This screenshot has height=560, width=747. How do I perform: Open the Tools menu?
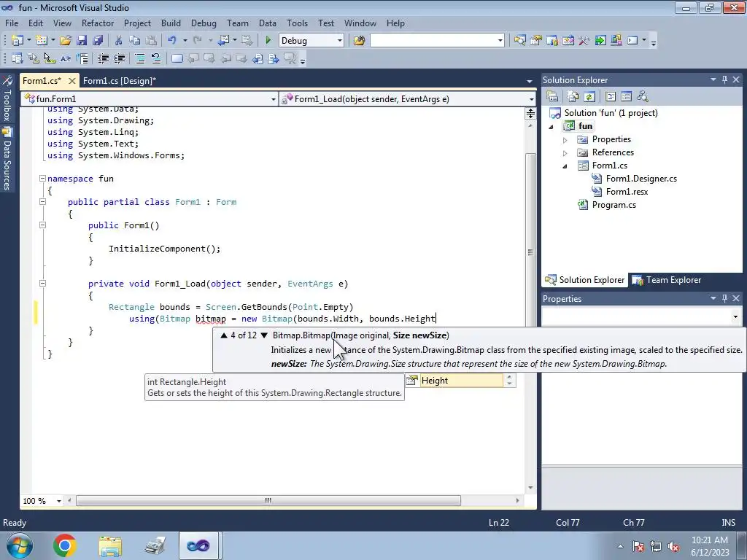coord(297,23)
